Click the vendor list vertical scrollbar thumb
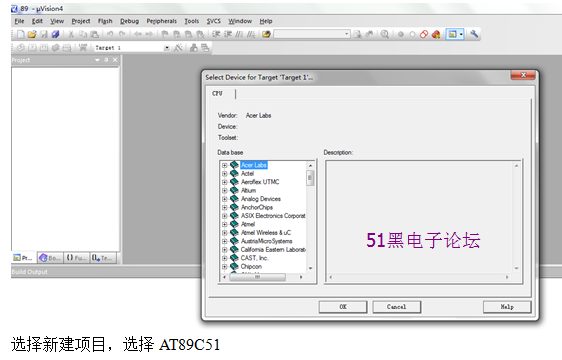 tap(310, 178)
